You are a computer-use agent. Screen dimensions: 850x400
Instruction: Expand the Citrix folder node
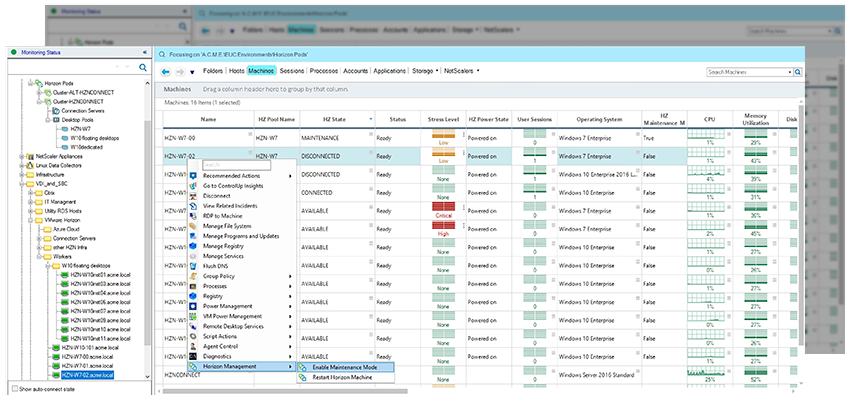coord(31,192)
